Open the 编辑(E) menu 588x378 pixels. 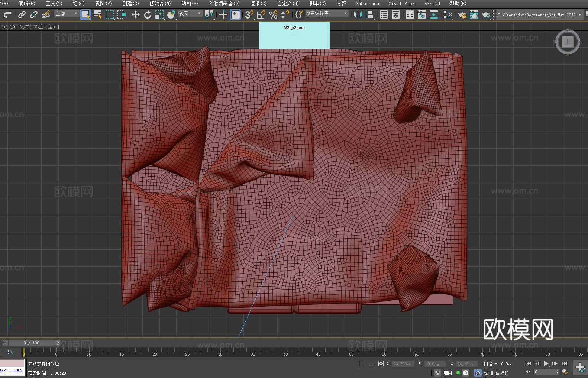click(x=27, y=3)
